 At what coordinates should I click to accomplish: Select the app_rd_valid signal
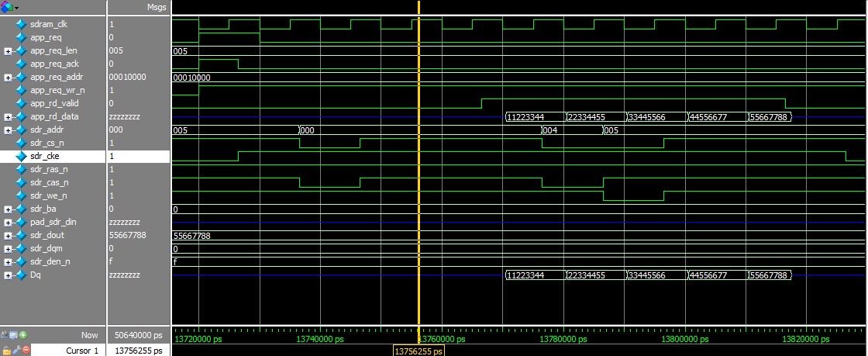coord(54,103)
